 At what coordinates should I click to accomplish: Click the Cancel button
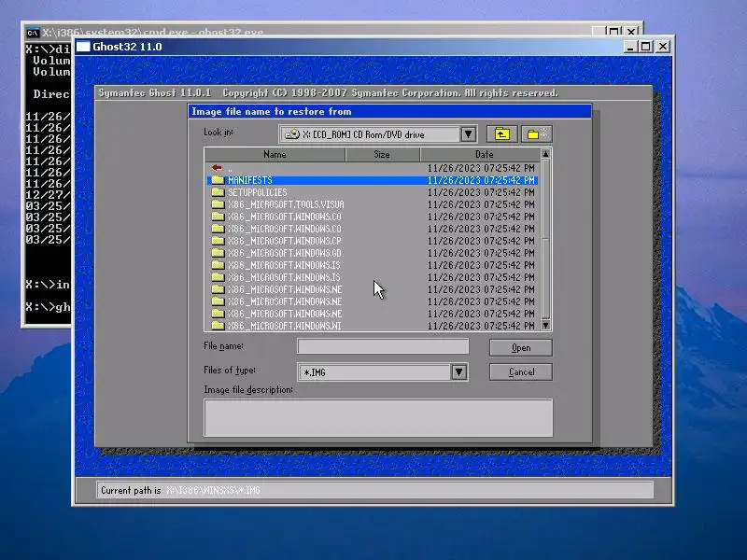pyautogui.click(x=521, y=371)
